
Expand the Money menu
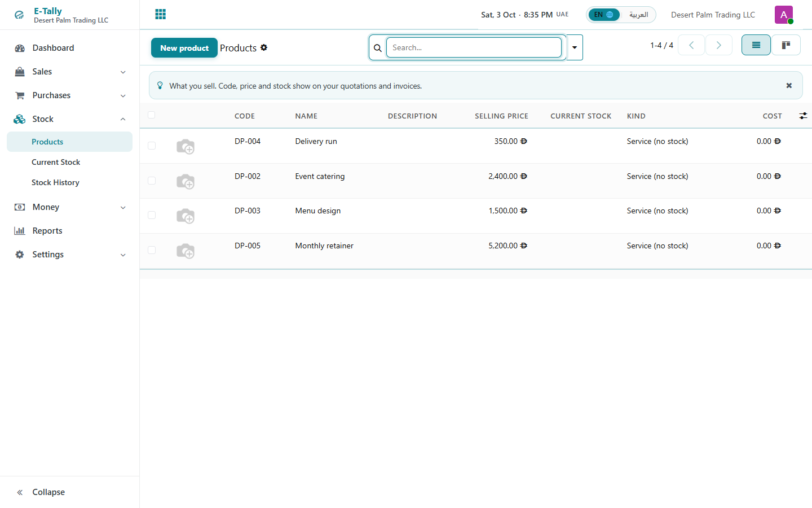[x=70, y=207]
